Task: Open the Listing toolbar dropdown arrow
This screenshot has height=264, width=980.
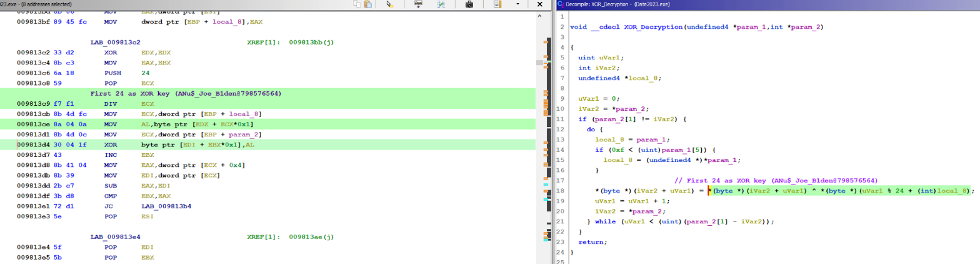Action: [517, 4]
